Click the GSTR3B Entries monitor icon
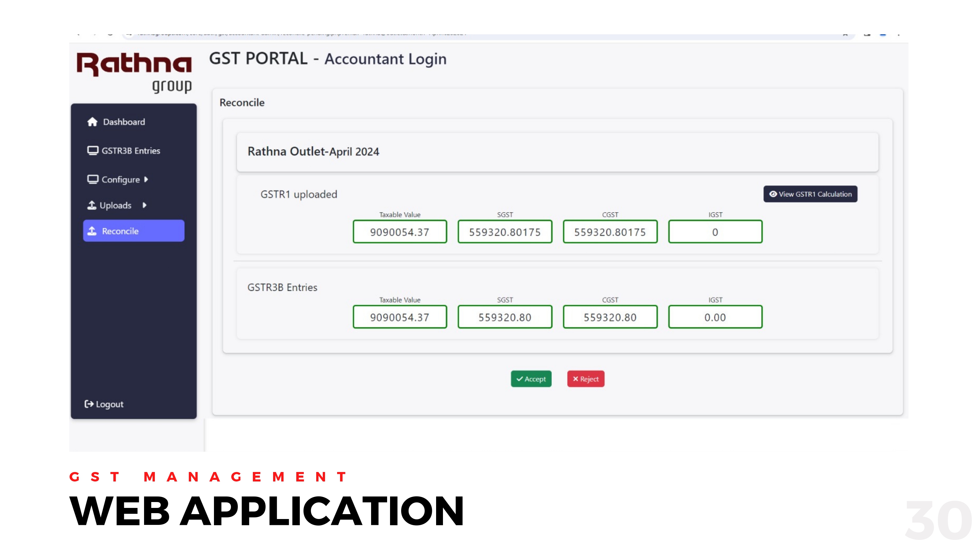 (92, 150)
